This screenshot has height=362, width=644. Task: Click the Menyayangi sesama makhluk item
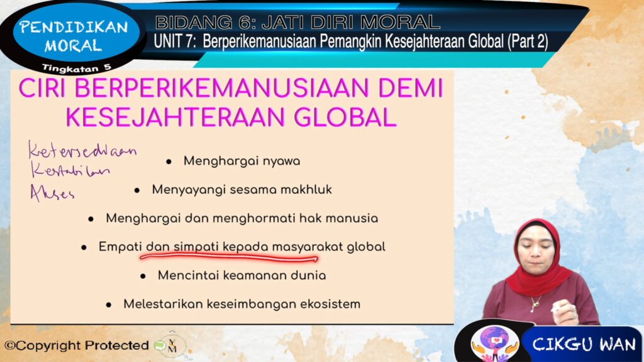241,189
